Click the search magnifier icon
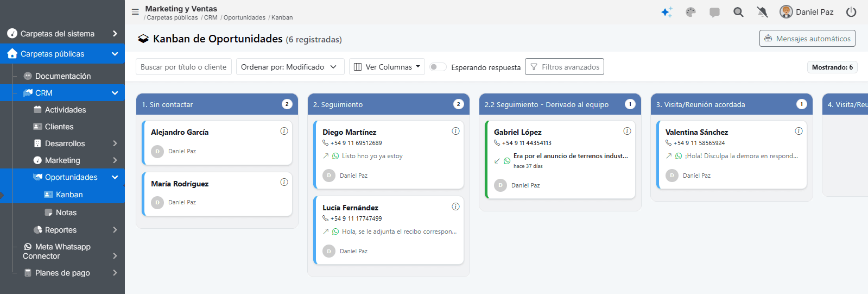The image size is (868, 294). click(738, 12)
